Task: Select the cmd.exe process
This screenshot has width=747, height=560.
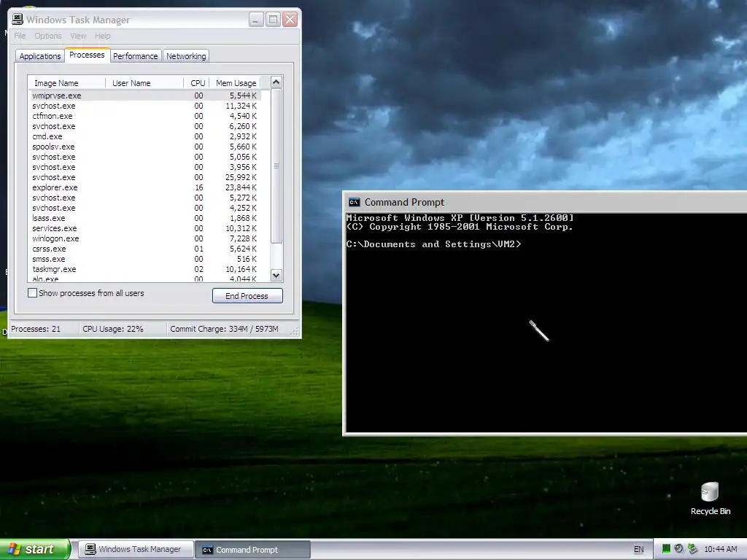Action: coord(145,136)
